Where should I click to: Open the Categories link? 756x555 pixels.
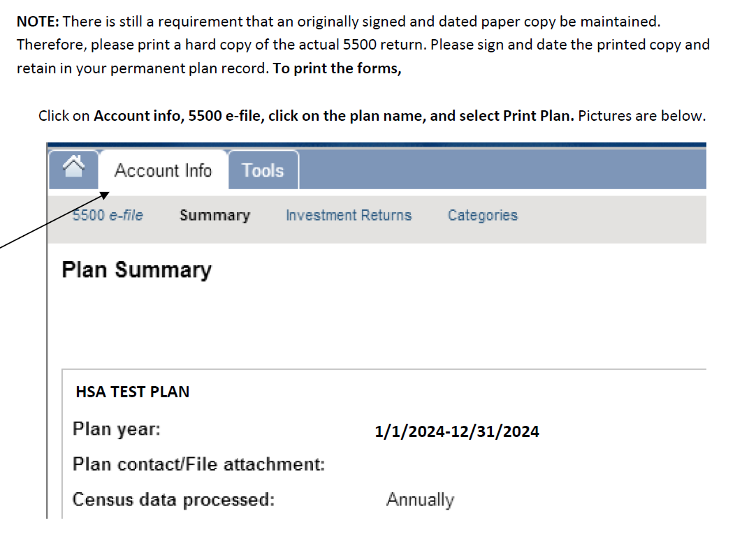tap(483, 215)
